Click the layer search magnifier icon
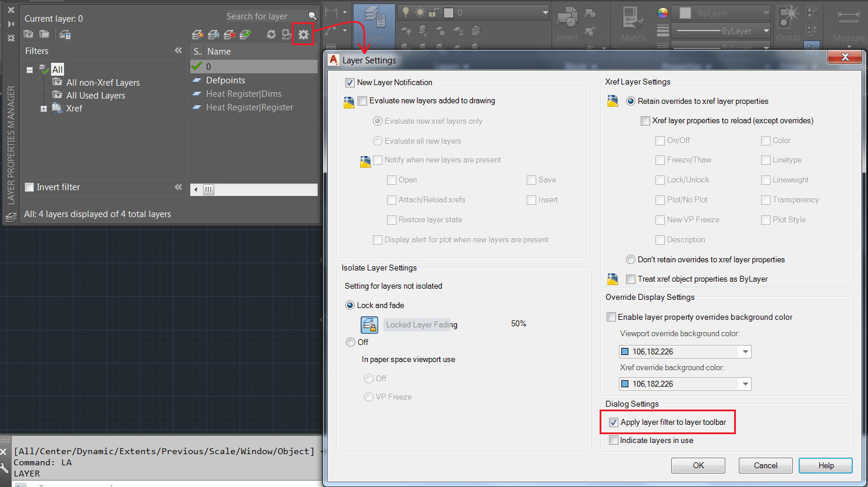 [312, 16]
